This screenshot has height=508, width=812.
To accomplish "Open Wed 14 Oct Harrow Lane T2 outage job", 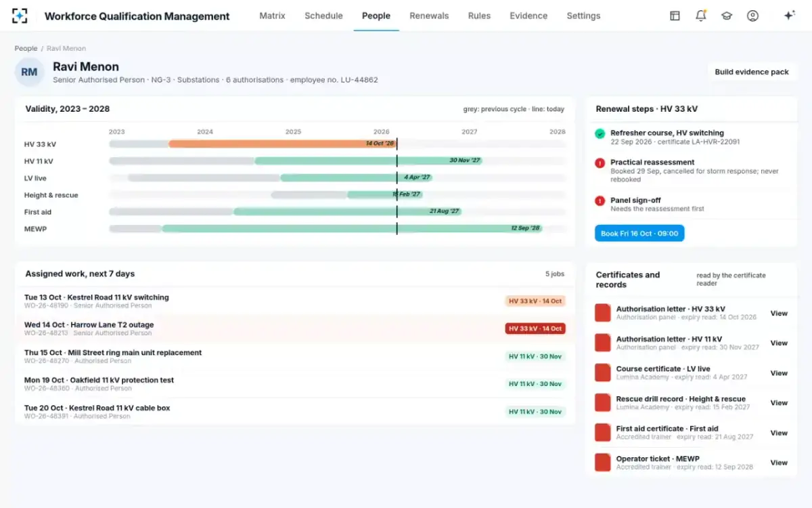I will 295,329.
